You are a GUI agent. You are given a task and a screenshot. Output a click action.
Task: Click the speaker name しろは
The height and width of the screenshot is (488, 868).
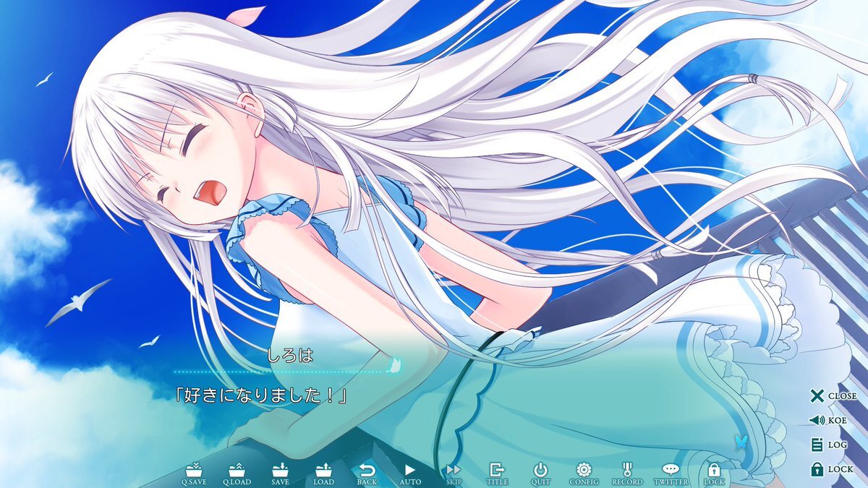point(289,356)
